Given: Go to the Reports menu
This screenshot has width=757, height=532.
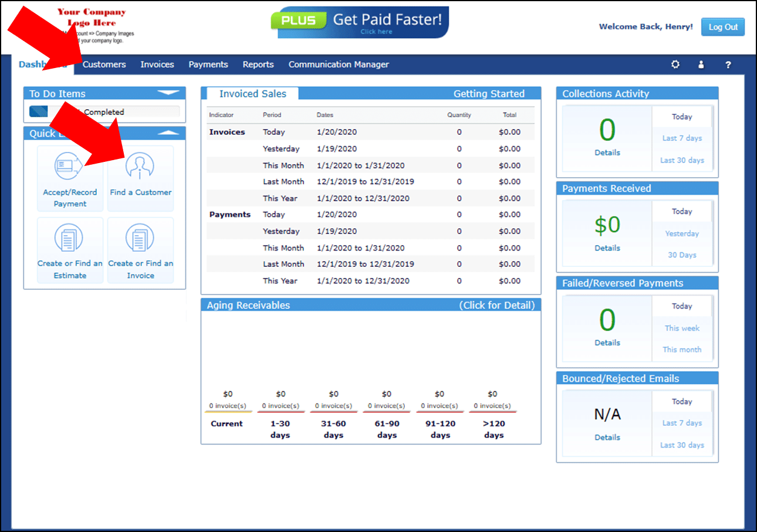Looking at the screenshot, I should 258,65.
